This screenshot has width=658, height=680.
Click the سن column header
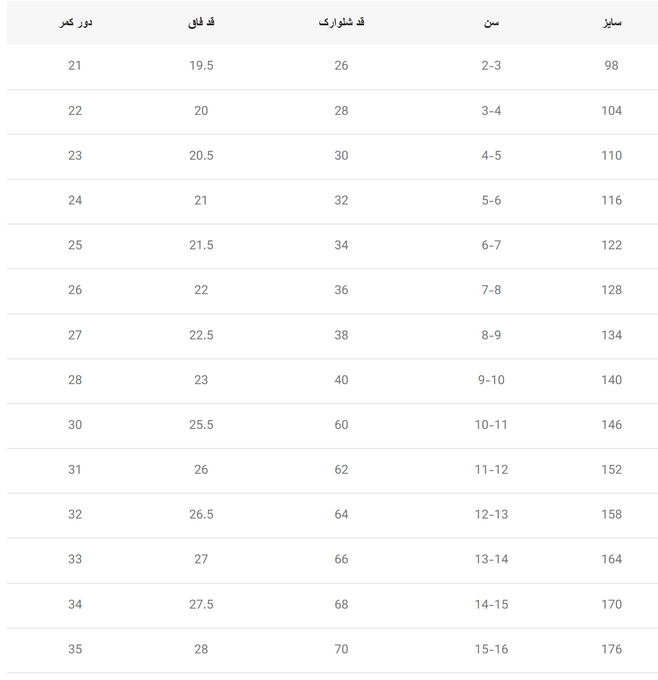pos(491,23)
